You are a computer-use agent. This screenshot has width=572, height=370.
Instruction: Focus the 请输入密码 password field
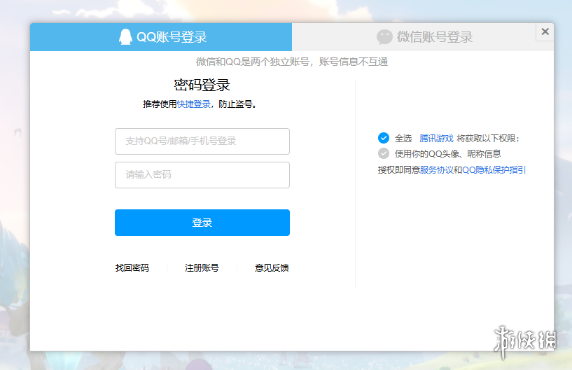(202, 175)
